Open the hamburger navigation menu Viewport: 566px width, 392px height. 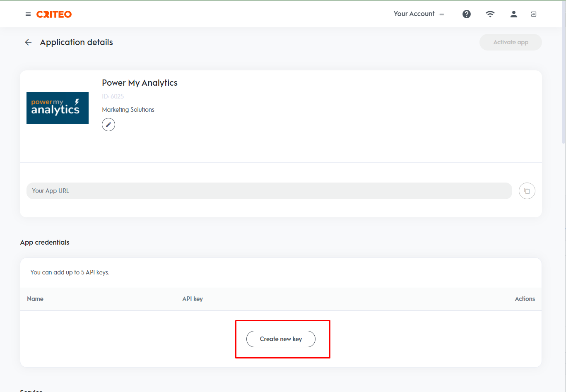pos(28,14)
